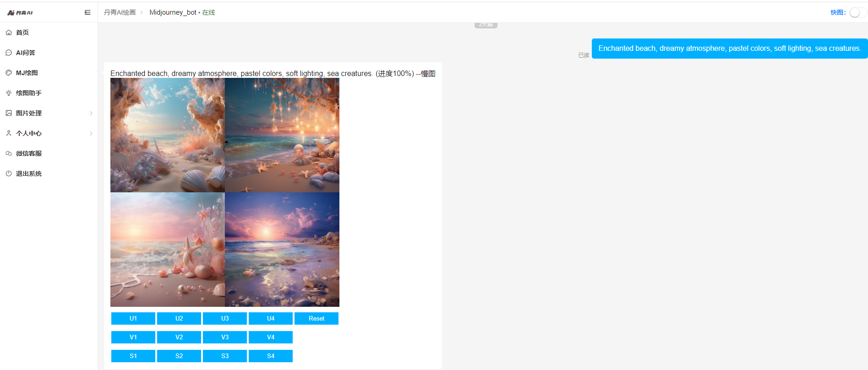Click the 退出系统 power icon
Image resolution: width=868 pixels, height=370 pixels.
(9, 174)
